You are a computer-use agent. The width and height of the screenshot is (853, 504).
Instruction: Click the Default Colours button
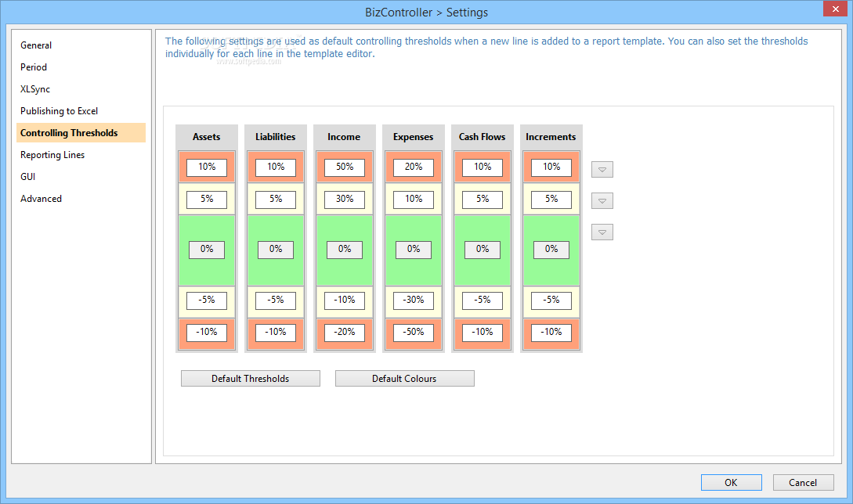tap(404, 379)
